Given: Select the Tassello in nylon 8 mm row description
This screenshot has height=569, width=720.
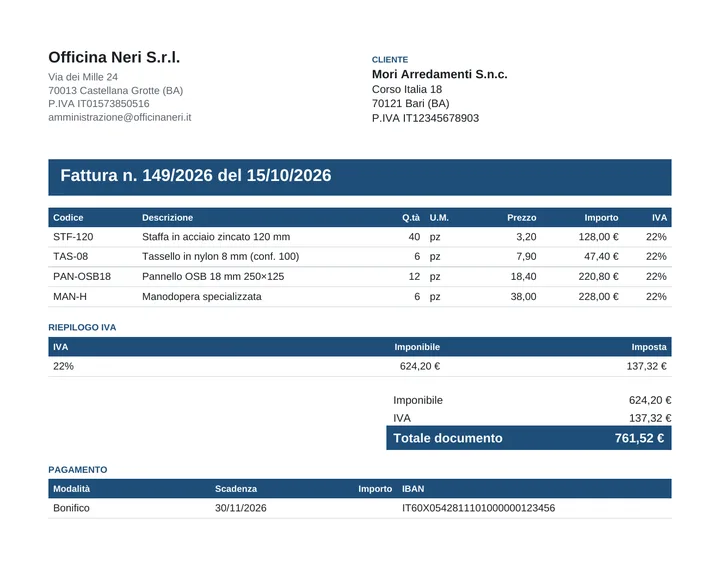Looking at the screenshot, I should click(x=220, y=256).
